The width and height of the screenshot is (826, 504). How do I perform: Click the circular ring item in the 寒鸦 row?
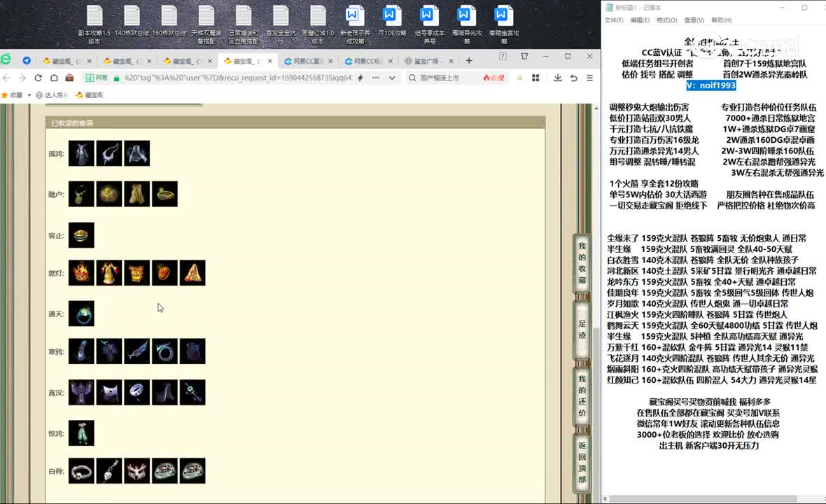(x=165, y=351)
